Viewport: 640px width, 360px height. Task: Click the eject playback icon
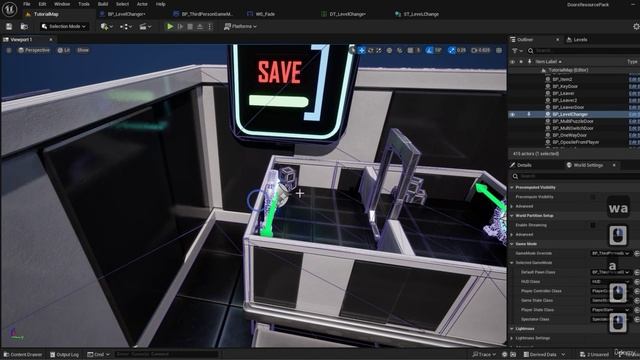coord(200,27)
